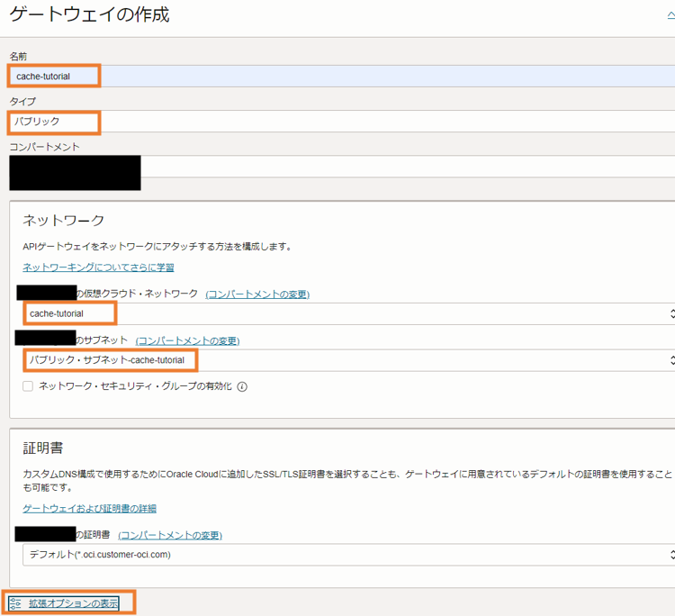Open the ネットワーキングについてさらに学習 link
Viewport: 675px width, 616px height.
click(x=98, y=267)
